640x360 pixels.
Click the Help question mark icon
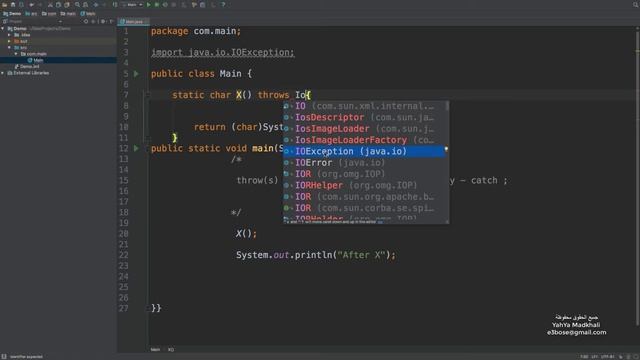(223, 4)
